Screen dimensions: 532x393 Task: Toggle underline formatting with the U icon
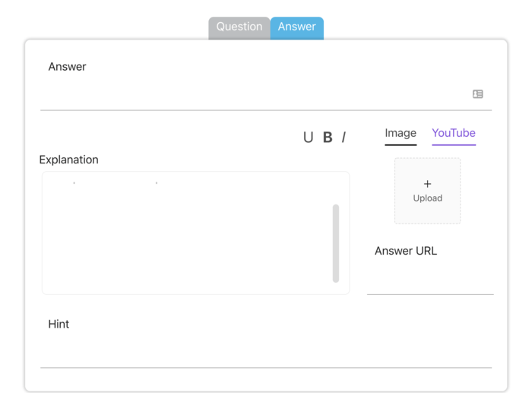(x=308, y=138)
